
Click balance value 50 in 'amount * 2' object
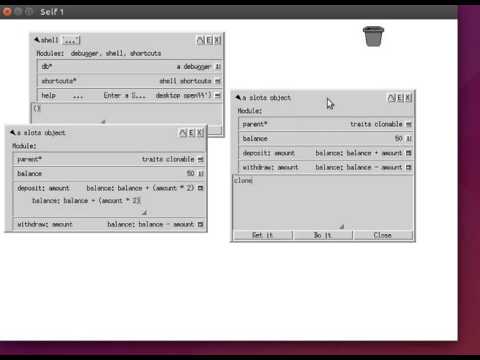pyautogui.click(x=190, y=173)
